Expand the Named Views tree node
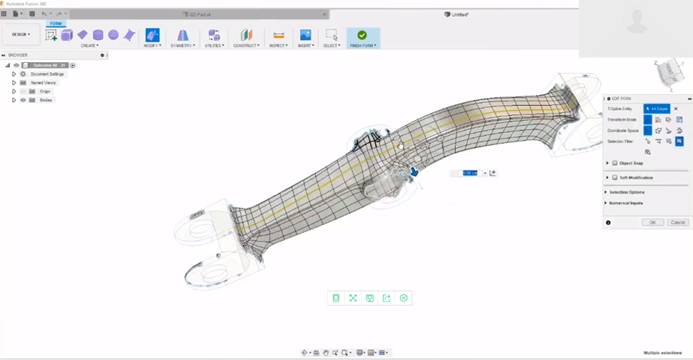The image size is (693, 360). click(14, 83)
